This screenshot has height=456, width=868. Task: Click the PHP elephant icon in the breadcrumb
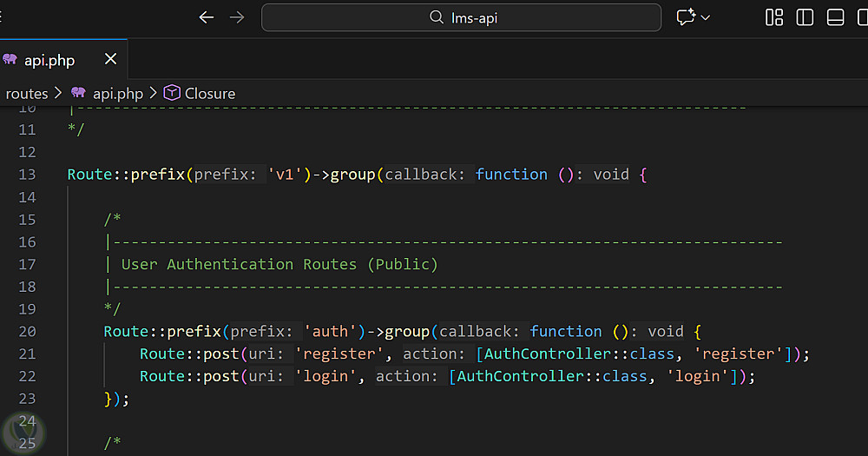pyautogui.click(x=79, y=93)
